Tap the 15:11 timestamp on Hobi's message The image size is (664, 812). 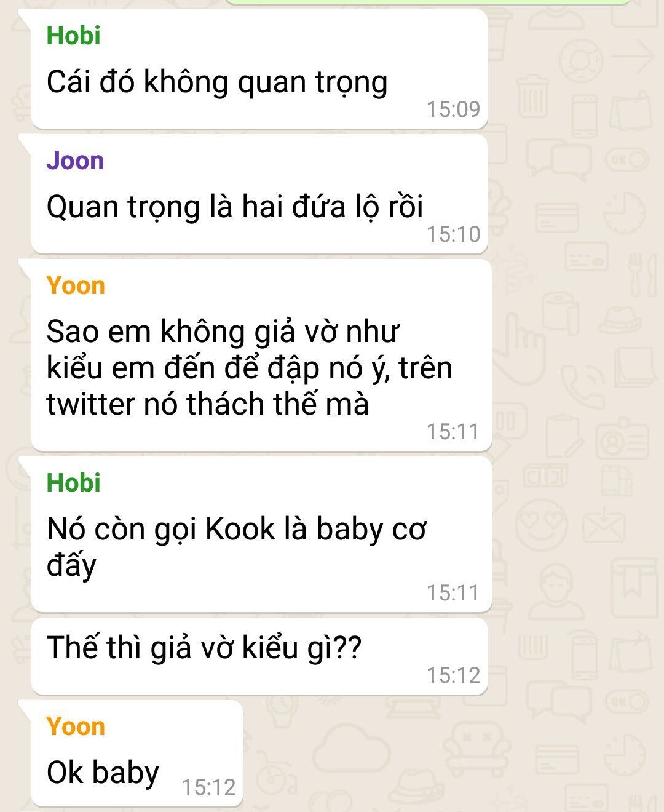click(x=453, y=592)
